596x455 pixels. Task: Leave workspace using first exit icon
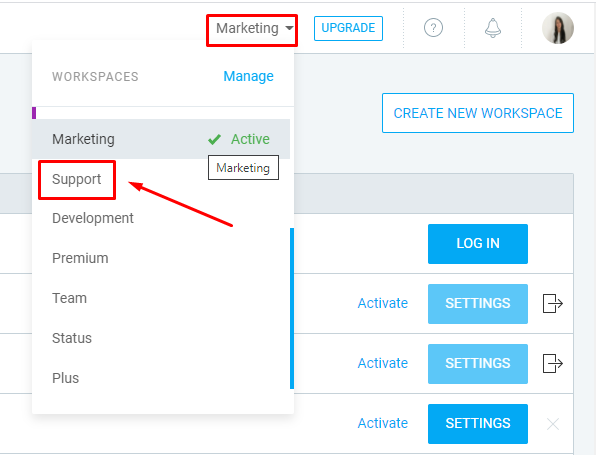coord(553,303)
